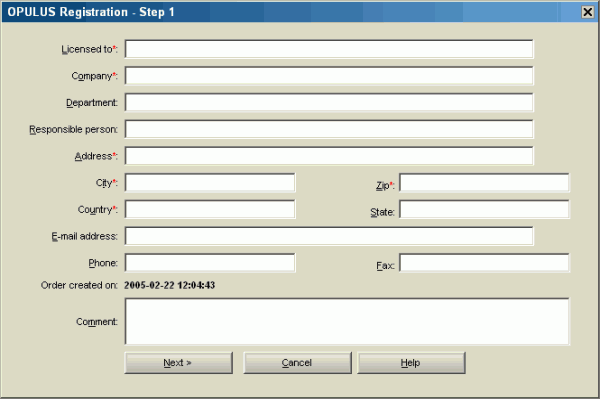
Task: Click the 'Responsible person:' label
Action: [x=73, y=130]
